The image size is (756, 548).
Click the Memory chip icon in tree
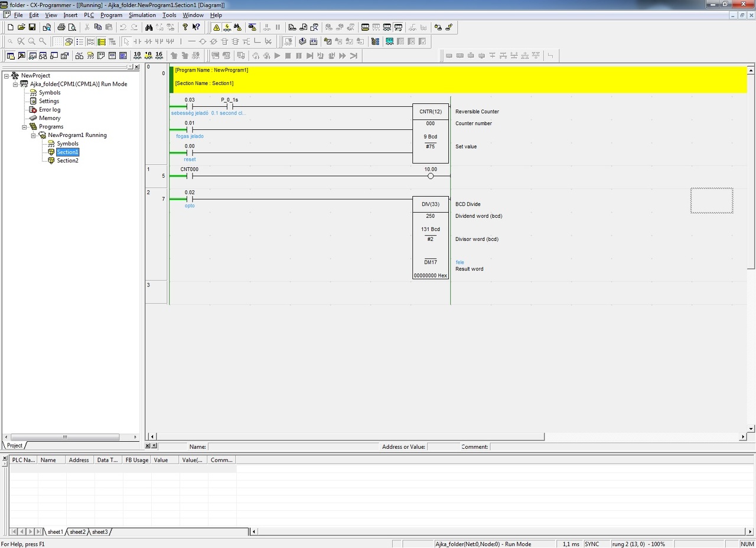[33, 118]
